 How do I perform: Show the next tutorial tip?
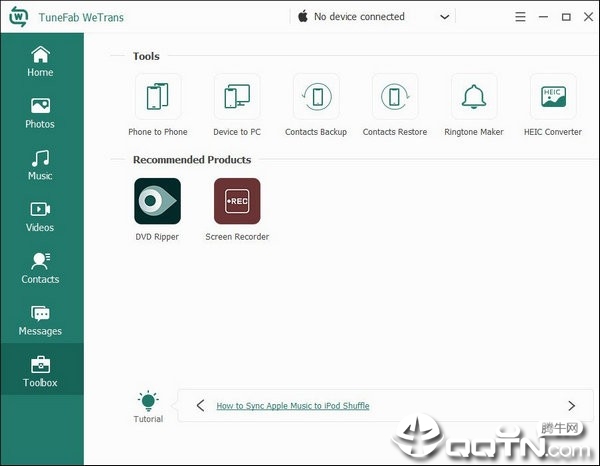[x=571, y=406]
